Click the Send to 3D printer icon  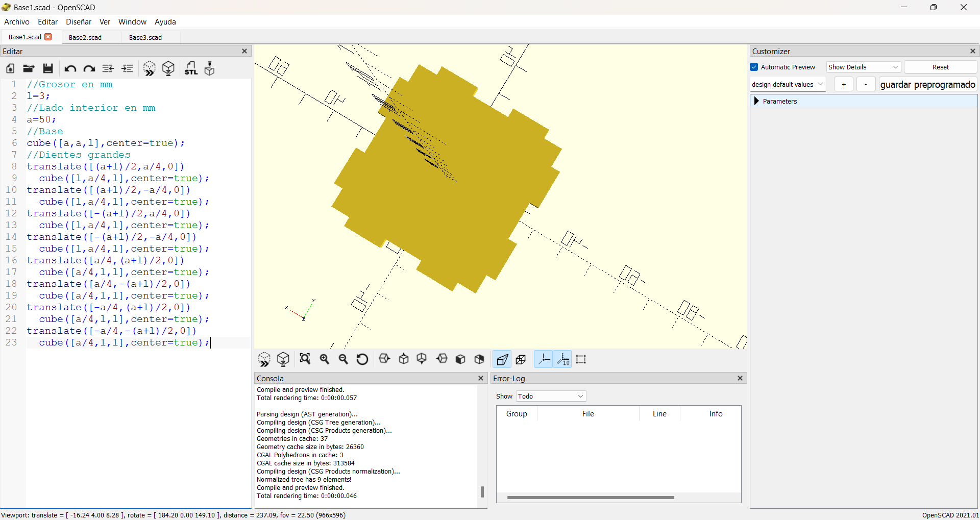pos(209,68)
